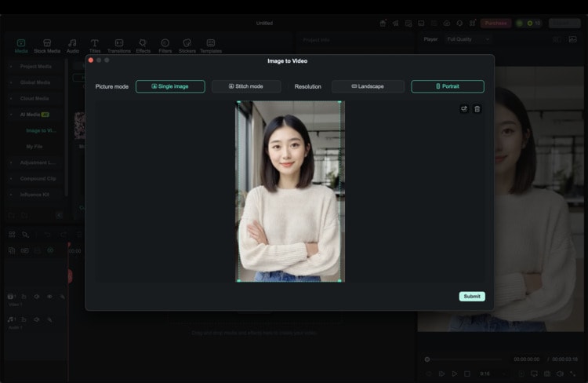Expand the Compound Clip tree item
Screen dimensions: 588x383
tap(11, 179)
